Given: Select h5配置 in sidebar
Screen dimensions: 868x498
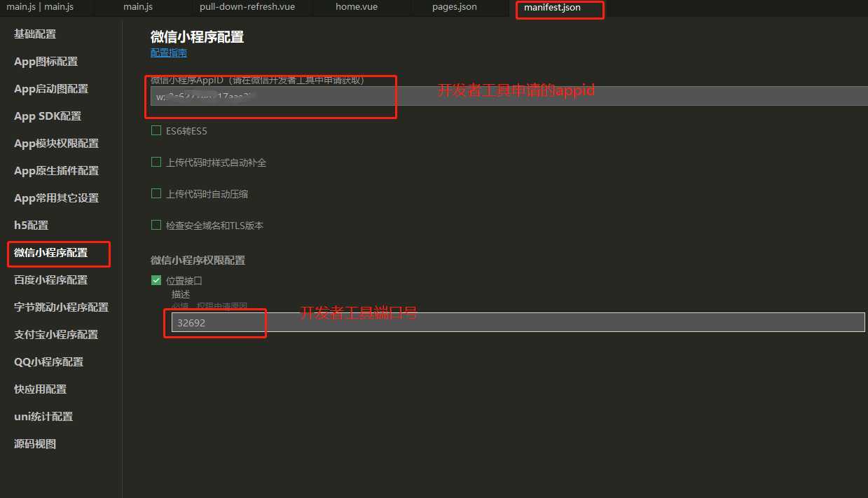Looking at the screenshot, I should click(31, 226).
